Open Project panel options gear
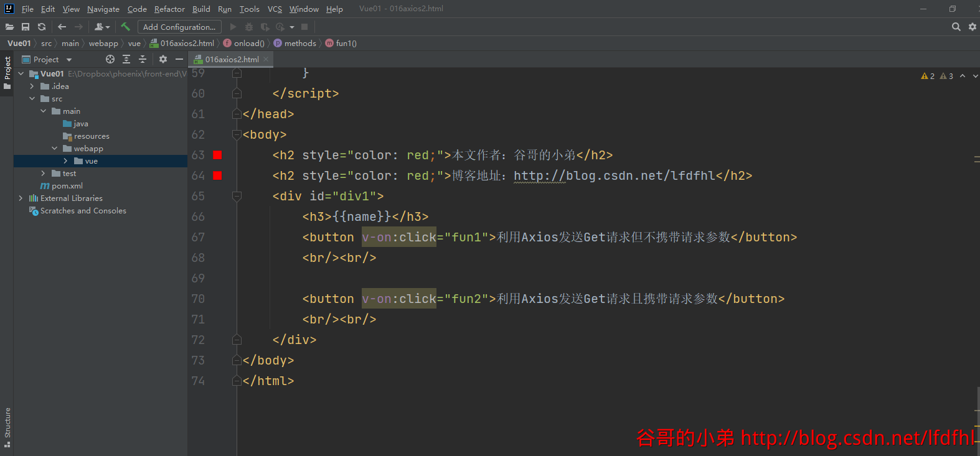This screenshot has width=980, height=456. [163, 59]
